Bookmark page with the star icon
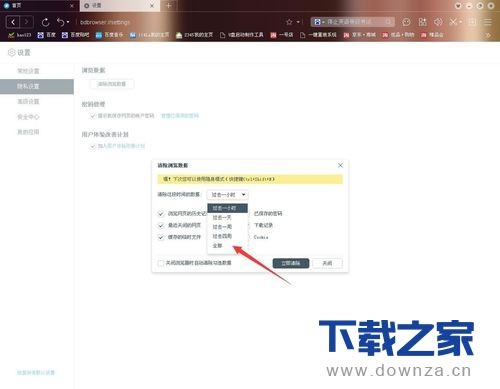The image size is (500, 389). point(289,22)
